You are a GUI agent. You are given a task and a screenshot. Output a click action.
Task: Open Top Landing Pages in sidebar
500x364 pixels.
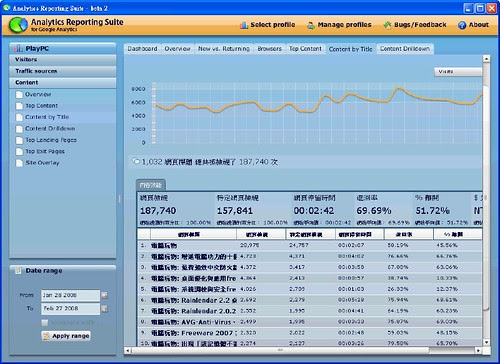[x=51, y=140]
